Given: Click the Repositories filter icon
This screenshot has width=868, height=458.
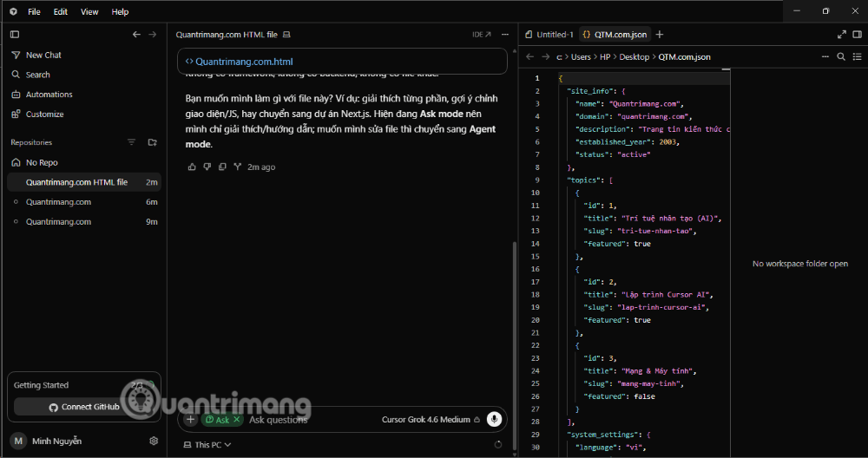Looking at the screenshot, I should pos(131,142).
